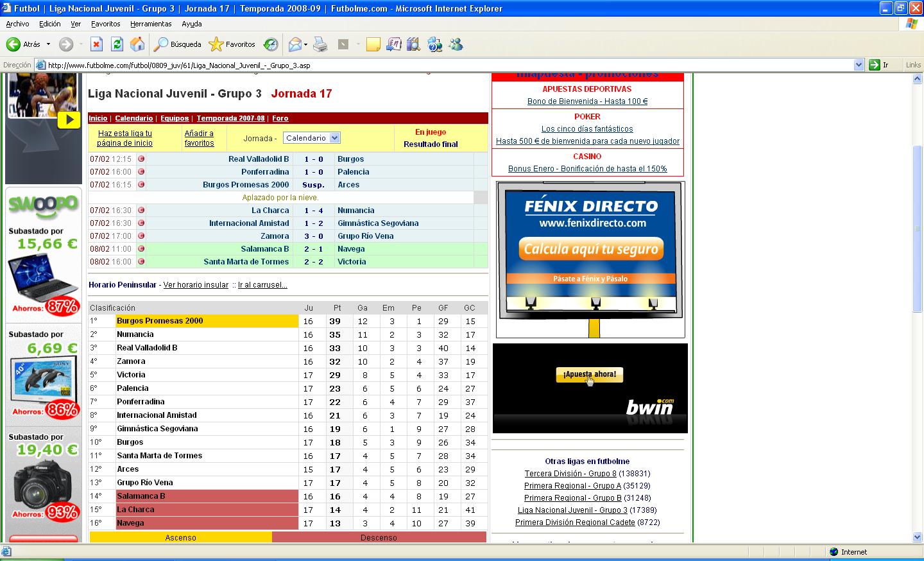Refresh the page with the green arrows icon

click(117, 44)
